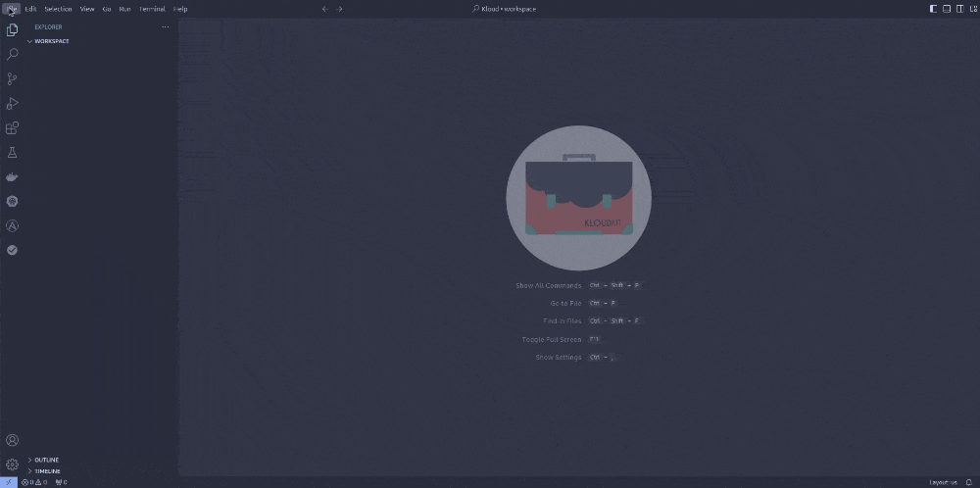Screen dimensions: 980x488
Task: Open the Run menu
Action: (125, 9)
